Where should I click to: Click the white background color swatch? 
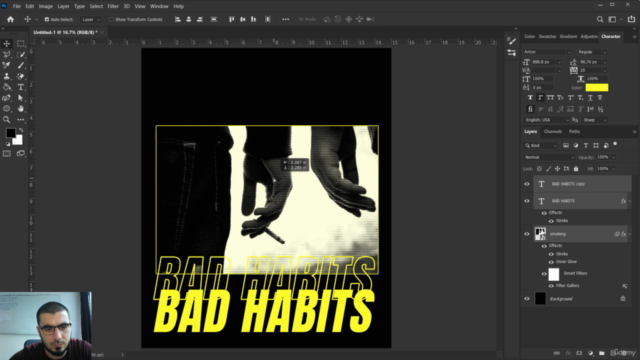(x=18, y=141)
